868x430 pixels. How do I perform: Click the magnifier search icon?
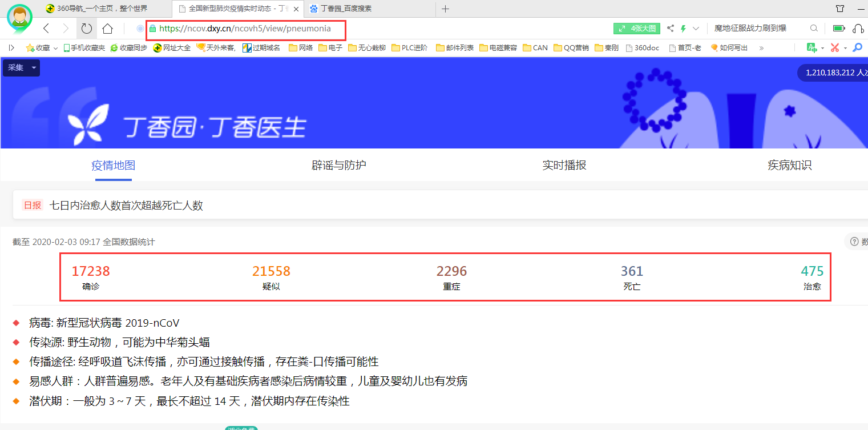click(x=814, y=29)
